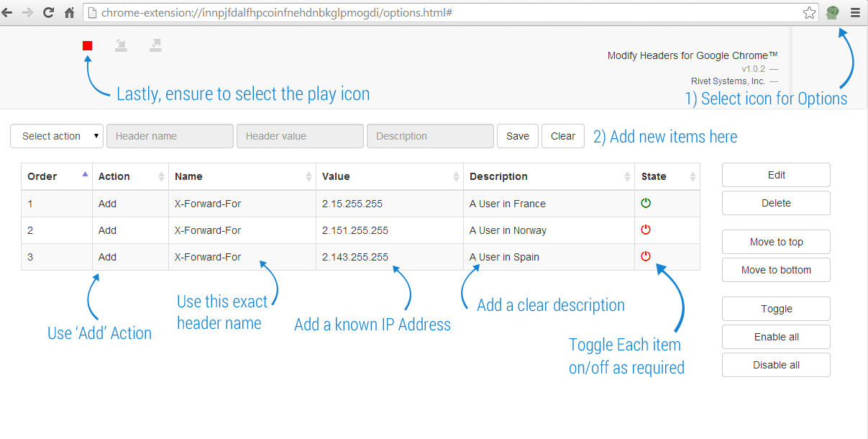Select X-Forward-For name in row 1
Screen dimensions: 868x439
(x=242, y=204)
